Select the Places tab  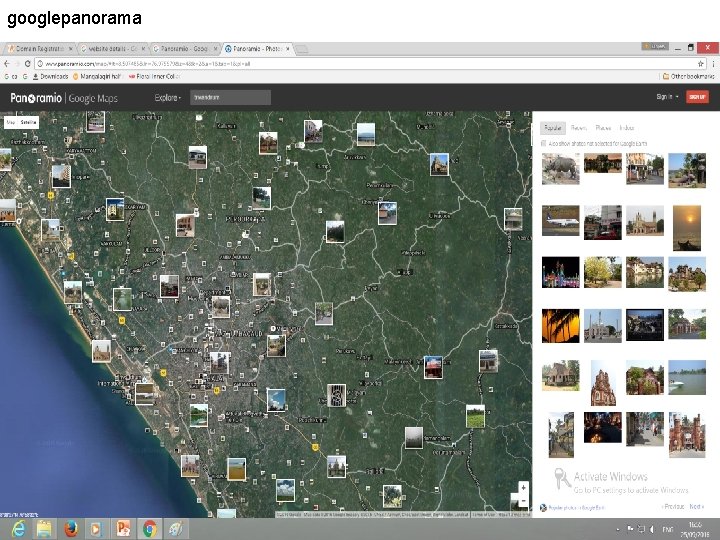click(603, 128)
